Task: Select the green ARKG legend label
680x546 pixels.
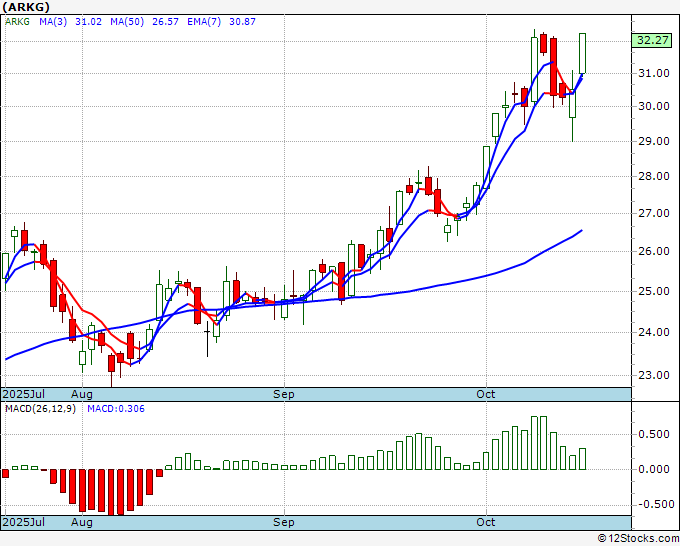Action: point(17,21)
